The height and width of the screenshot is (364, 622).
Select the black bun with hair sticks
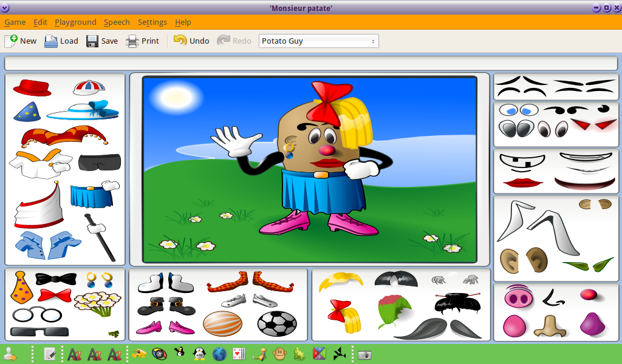[x=458, y=303]
